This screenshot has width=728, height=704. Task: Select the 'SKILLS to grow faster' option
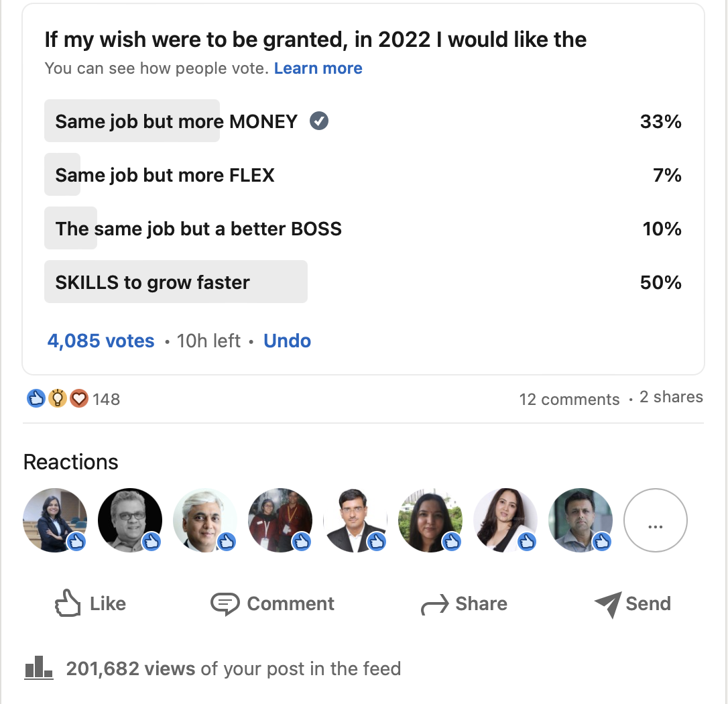click(363, 282)
